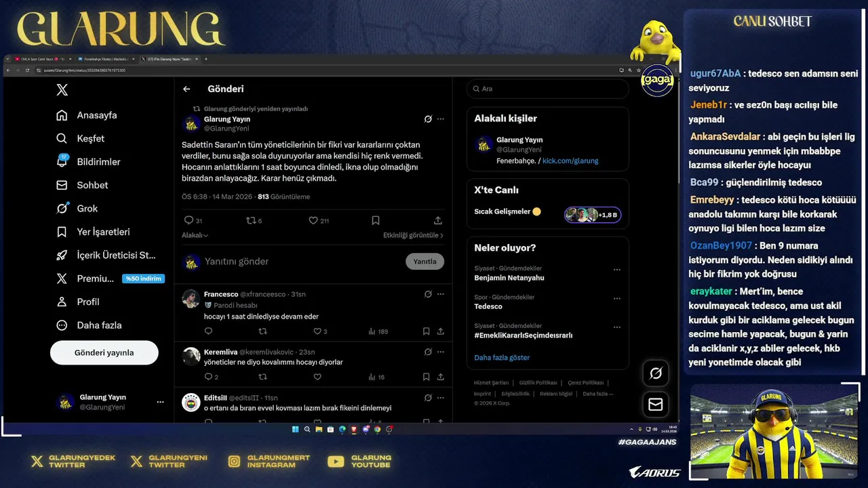This screenshot has height=488, width=868.
Task: Reload the browser page
Action: pyautogui.click(x=27, y=70)
